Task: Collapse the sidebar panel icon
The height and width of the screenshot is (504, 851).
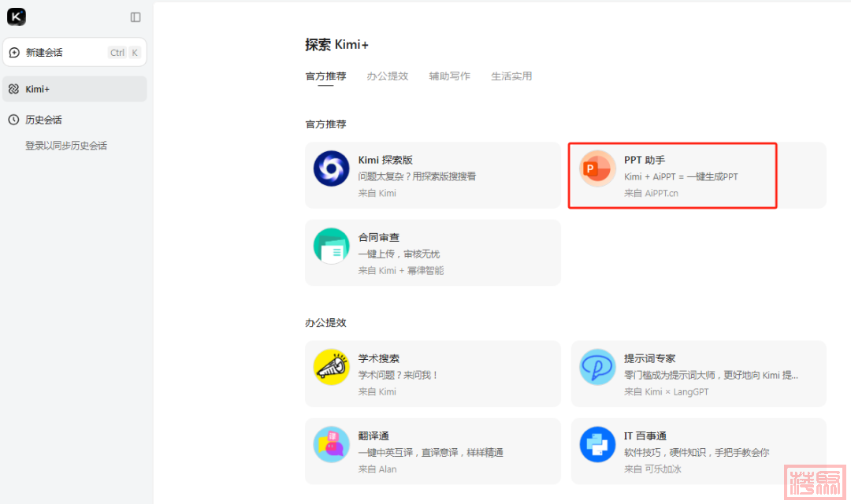Action: coord(136,17)
